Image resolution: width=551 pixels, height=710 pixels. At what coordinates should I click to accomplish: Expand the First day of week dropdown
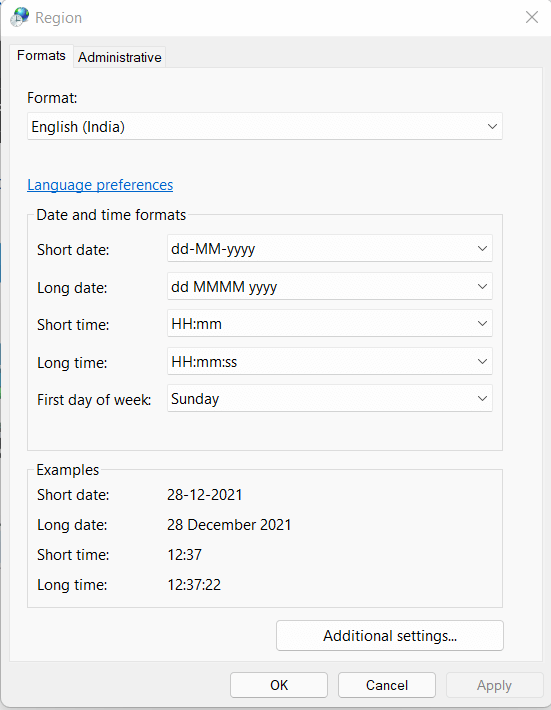(330, 398)
